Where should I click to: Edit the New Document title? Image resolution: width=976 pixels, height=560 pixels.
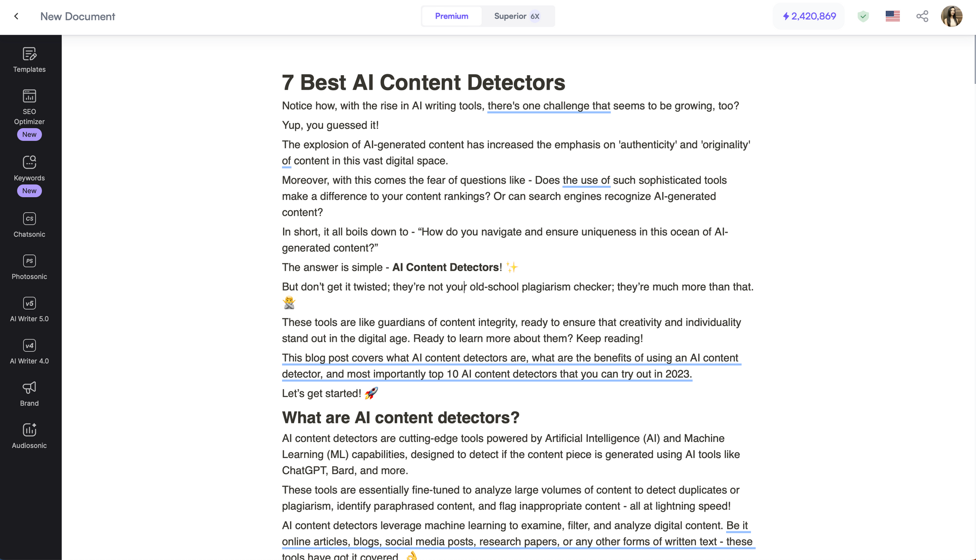78,17
